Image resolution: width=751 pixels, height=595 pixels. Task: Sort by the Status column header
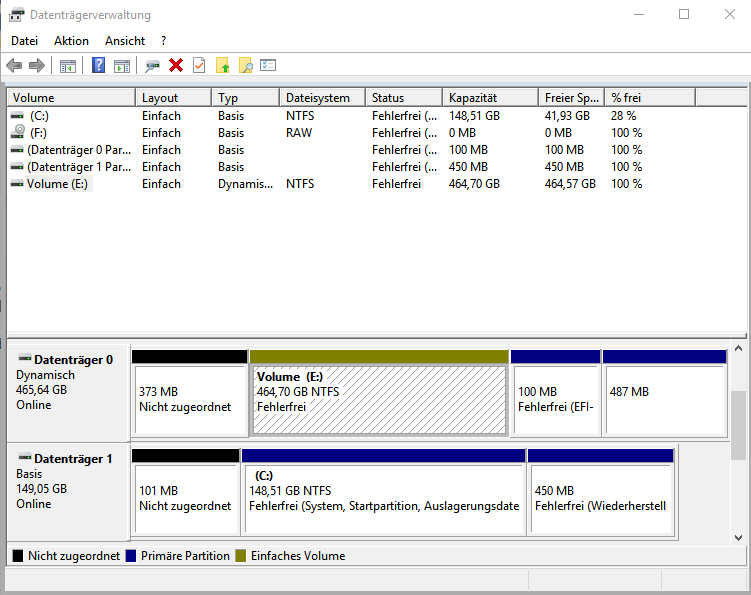pyautogui.click(x=404, y=98)
